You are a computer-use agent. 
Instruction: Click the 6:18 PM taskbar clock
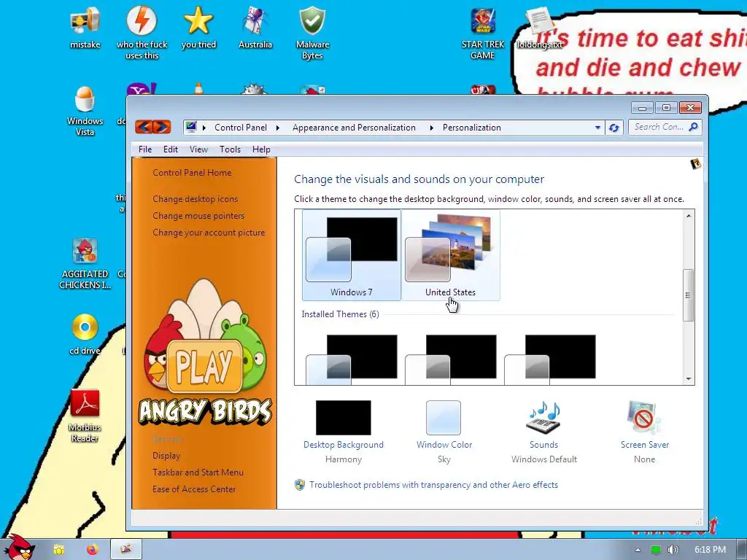(x=710, y=550)
